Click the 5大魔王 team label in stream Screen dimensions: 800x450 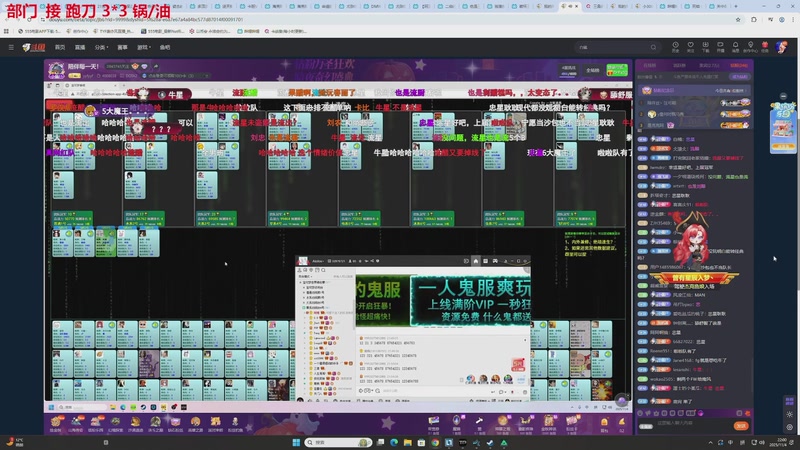111,111
